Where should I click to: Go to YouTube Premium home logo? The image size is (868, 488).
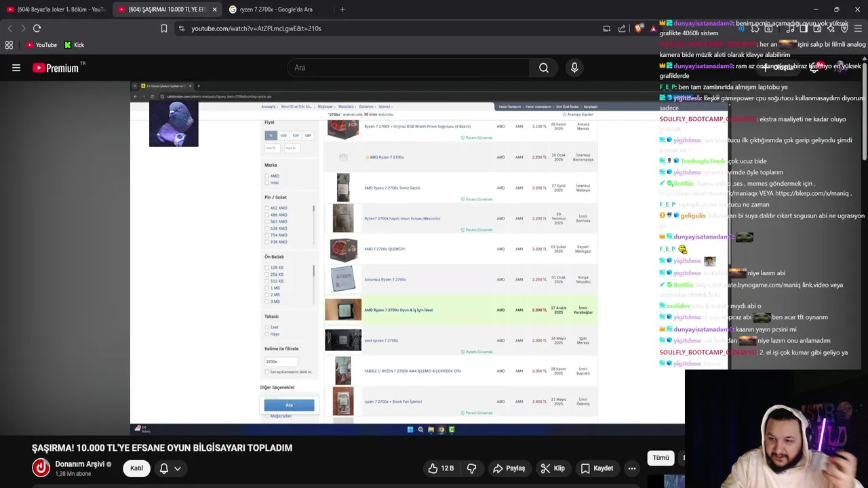pyautogui.click(x=56, y=68)
